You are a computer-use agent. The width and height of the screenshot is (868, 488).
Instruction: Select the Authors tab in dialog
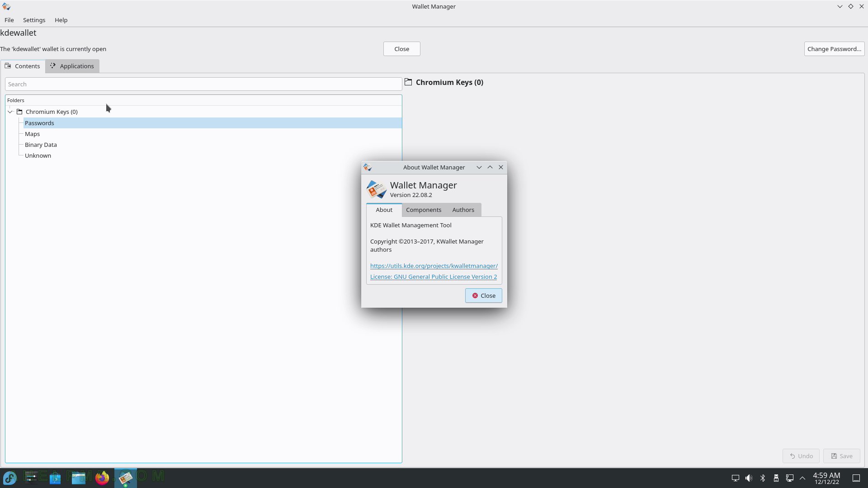tap(463, 210)
